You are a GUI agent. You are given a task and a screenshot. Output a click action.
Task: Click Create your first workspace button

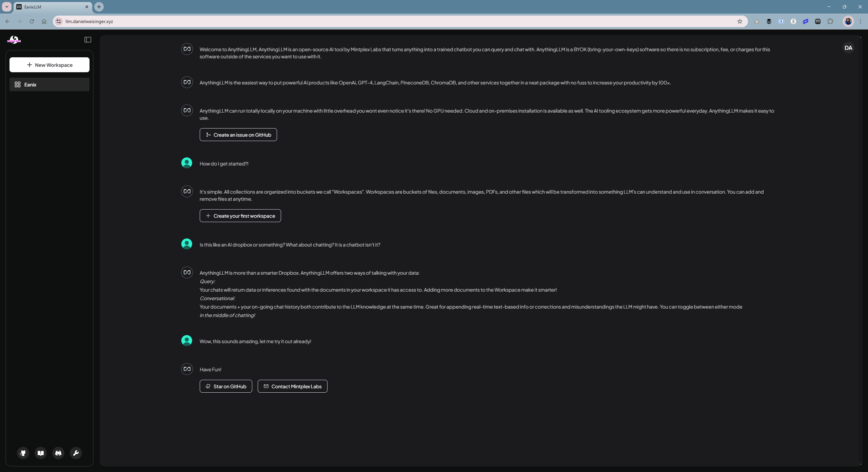[x=240, y=216]
